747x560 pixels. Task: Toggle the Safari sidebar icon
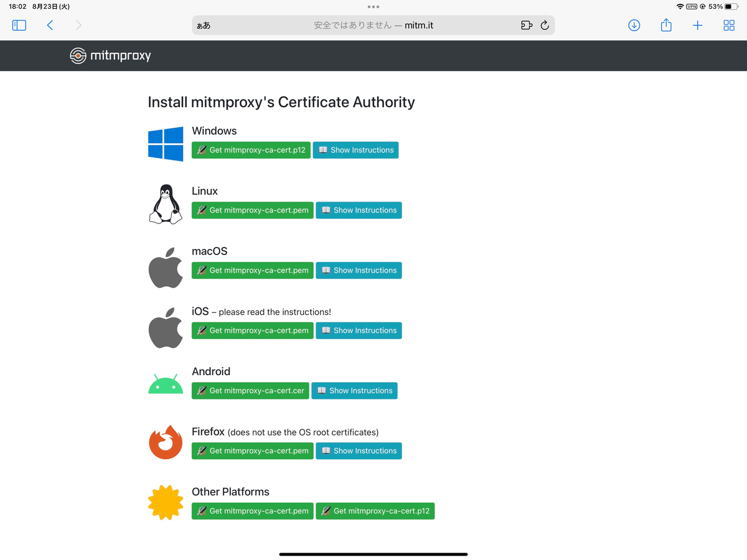click(x=19, y=26)
